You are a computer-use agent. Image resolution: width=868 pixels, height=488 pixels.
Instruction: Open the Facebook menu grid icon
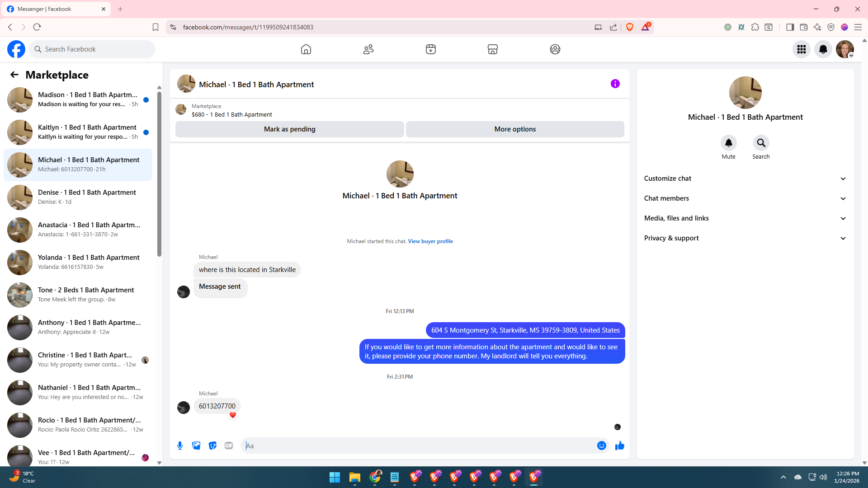click(x=801, y=49)
